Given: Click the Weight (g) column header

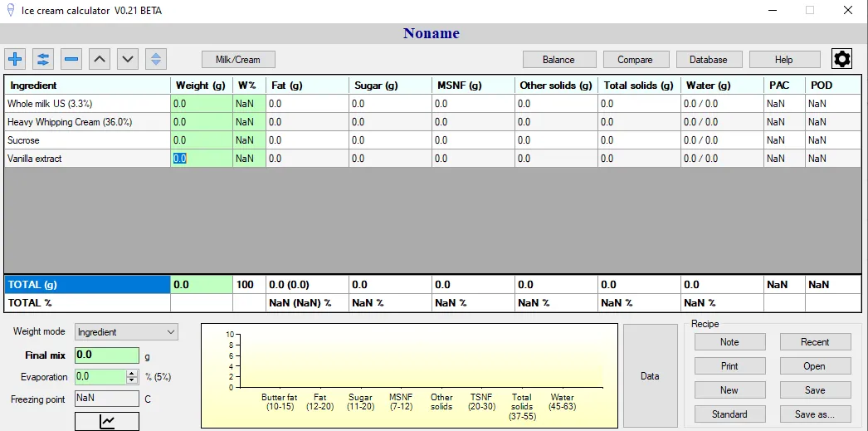Looking at the screenshot, I should [202, 86].
